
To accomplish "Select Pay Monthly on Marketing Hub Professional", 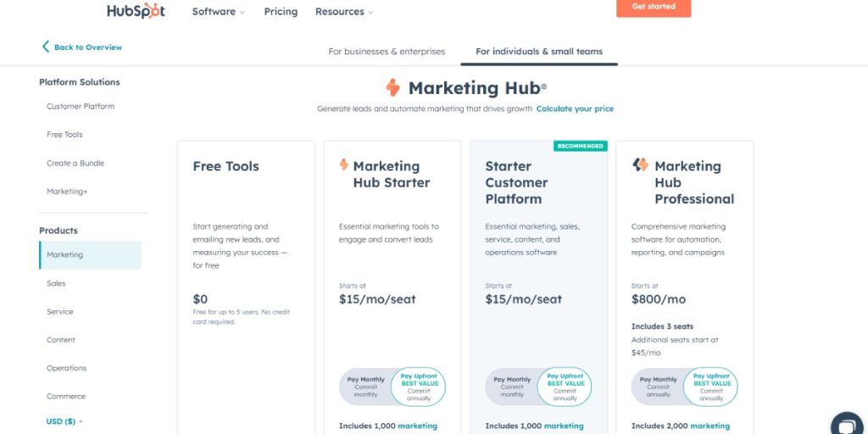I will click(658, 387).
